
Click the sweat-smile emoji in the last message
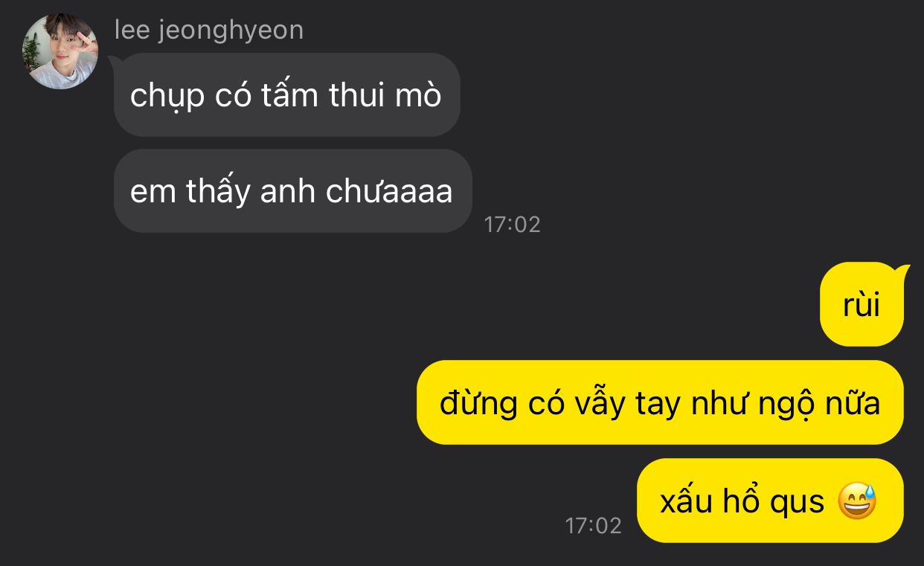857,501
